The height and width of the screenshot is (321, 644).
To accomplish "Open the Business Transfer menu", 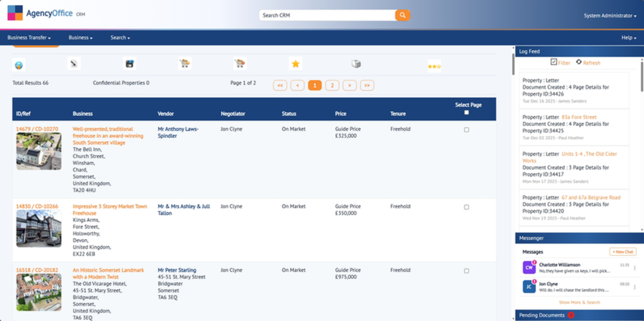I will pyautogui.click(x=28, y=38).
